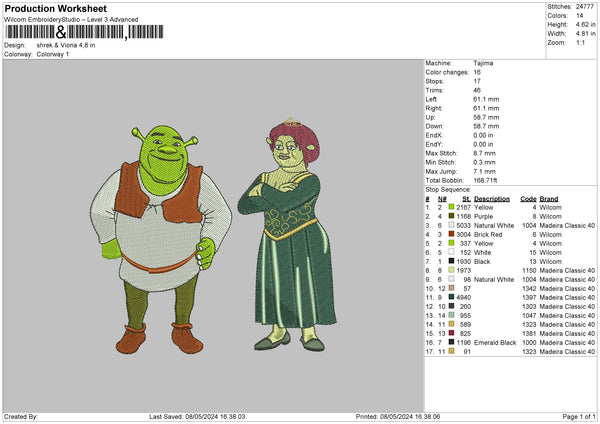Image resolution: width=600 pixels, height=424 pixels.
Task: Click the Description column header
Action: coord(491,198)
